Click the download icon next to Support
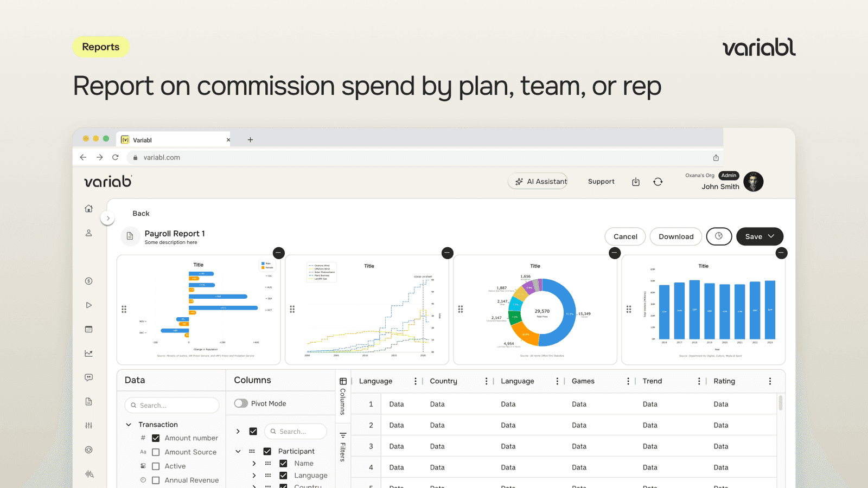The height and width of the screenshot is (488, 868). [x=636, y=182]
